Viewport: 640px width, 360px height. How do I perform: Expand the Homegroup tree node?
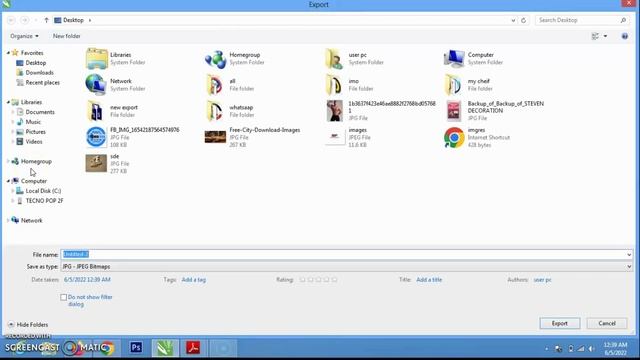[x=8, y=161]
